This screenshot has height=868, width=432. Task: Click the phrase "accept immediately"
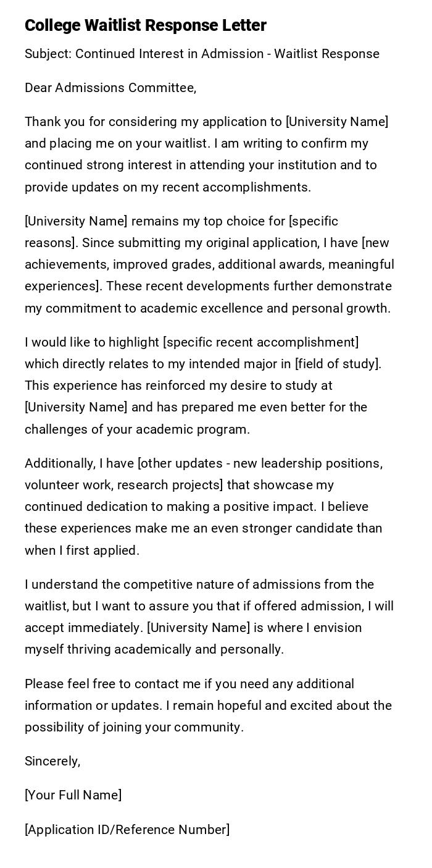pos(83,628)
